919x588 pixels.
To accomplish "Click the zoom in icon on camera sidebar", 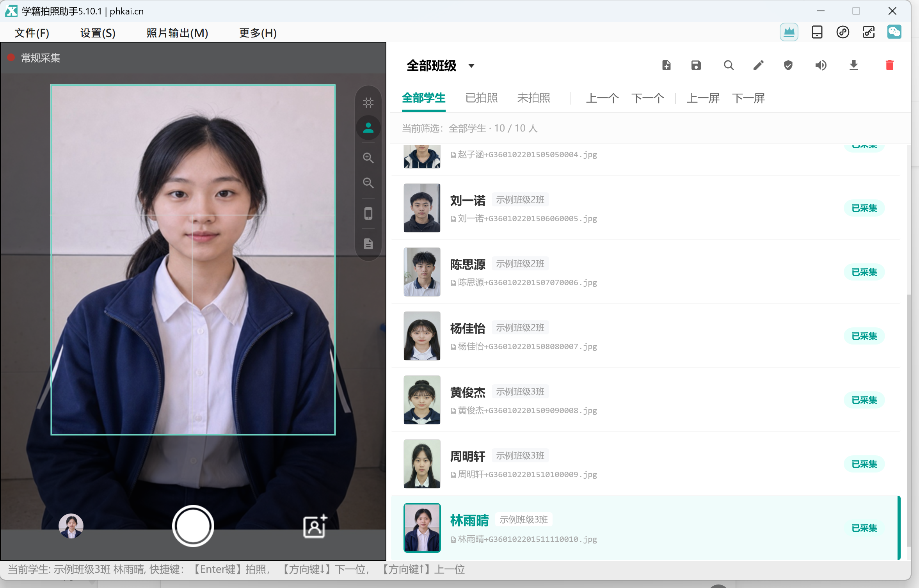I will tap(368, 158).
